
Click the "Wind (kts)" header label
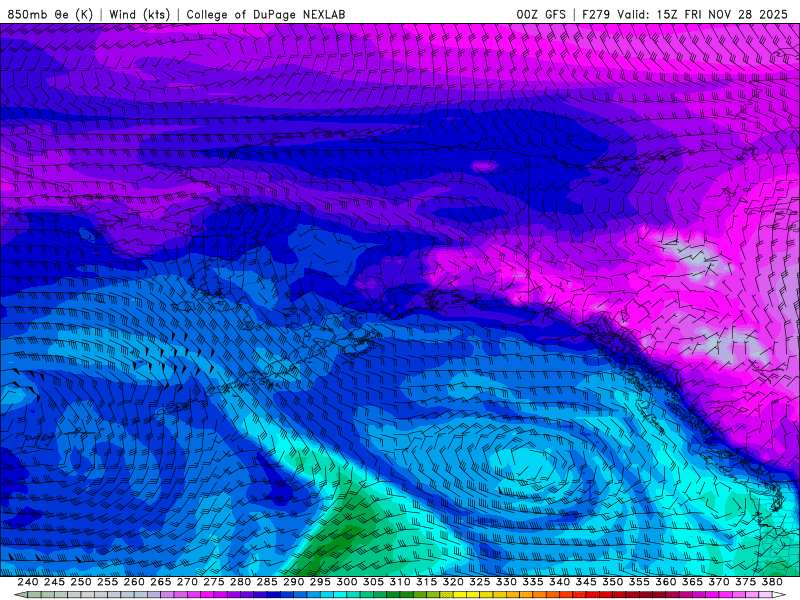[139, 14]
